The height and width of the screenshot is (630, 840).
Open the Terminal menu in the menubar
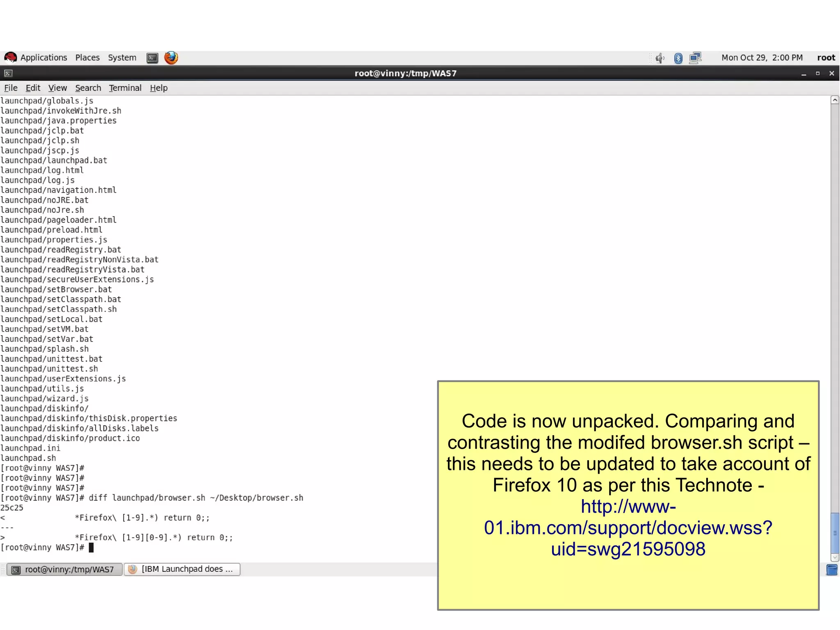125,88
